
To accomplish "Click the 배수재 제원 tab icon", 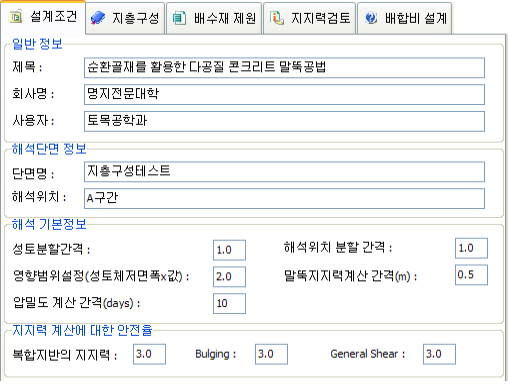I will 179,18.
